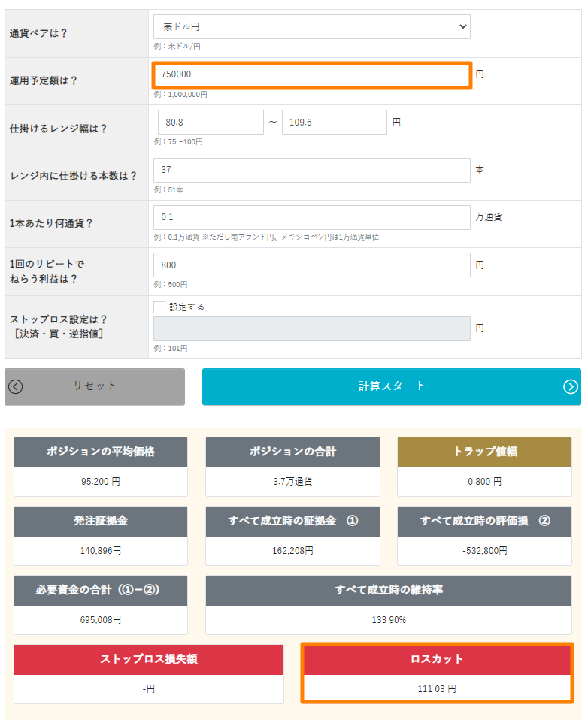The height and width of the screenshot is (720, 588).
Task: Click the 万通貨 field containing 0.1
Action: pos(311,217)
